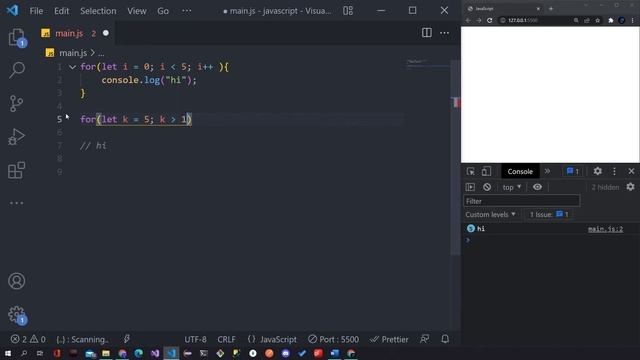Bookmark this page star icon
Screen dimensions: 640x360
598,20
